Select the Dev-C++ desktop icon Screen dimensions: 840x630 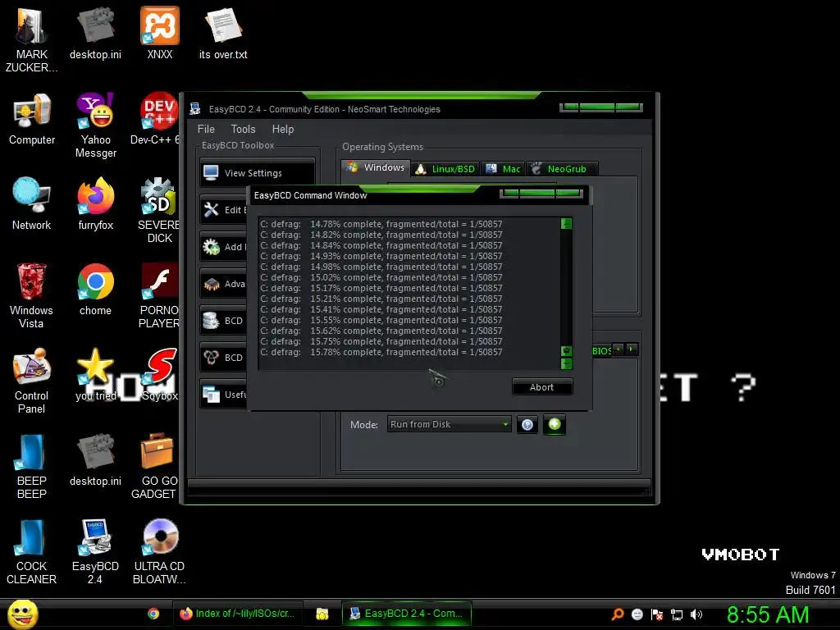pyautogui.click(x=155, y=119)
